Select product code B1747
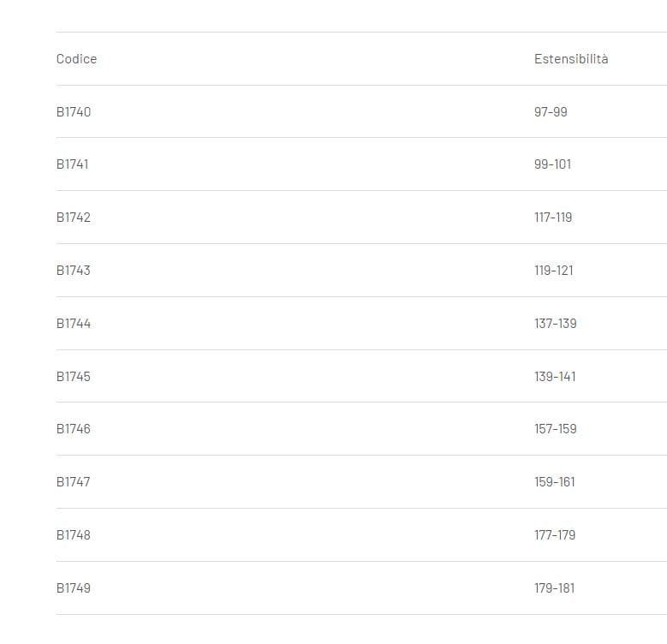 coord(73,482)
